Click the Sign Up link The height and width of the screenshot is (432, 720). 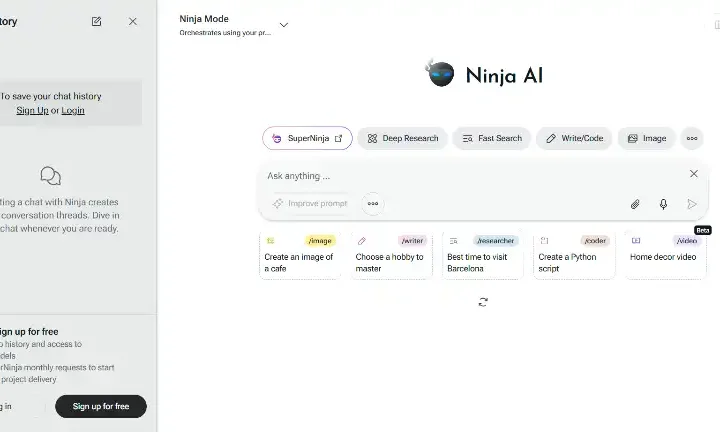pos(32,111)
